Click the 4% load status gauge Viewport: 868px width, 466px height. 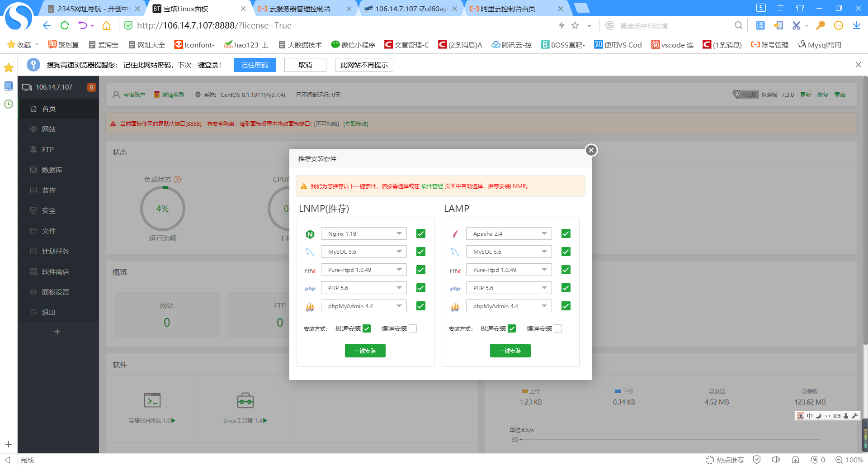[163, 209]
